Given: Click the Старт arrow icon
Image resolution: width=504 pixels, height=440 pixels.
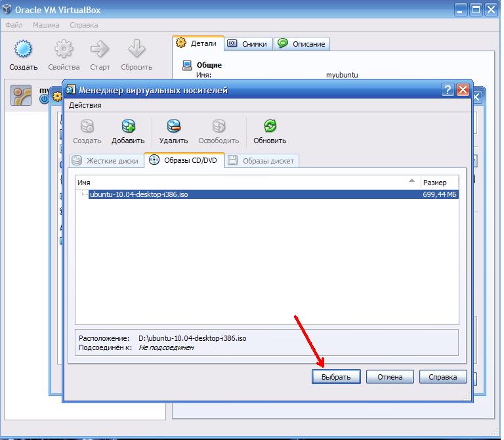Looking at the screenshot, I should tap(100, 50).
